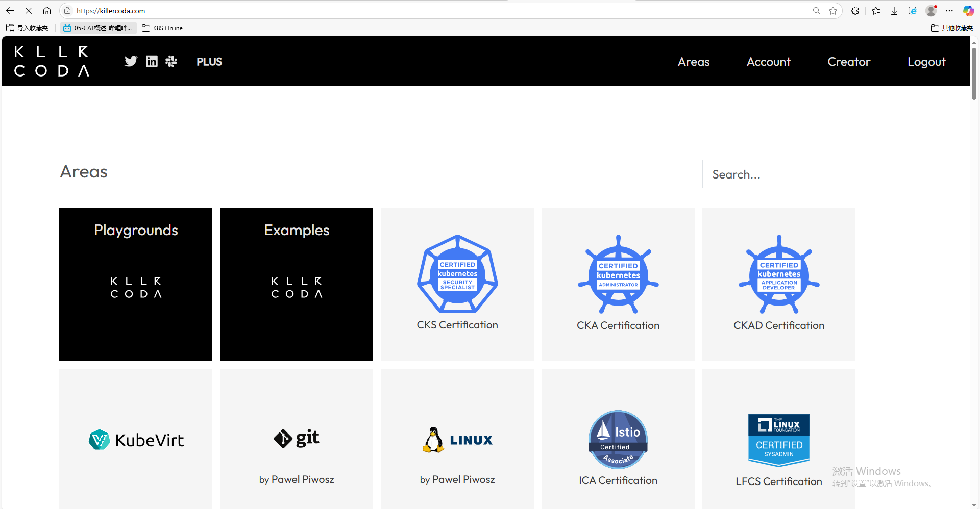The height and width of the screenshot is (509, 980).
Task: Open the browser profile avatar
Action: [x=931, y=11]
